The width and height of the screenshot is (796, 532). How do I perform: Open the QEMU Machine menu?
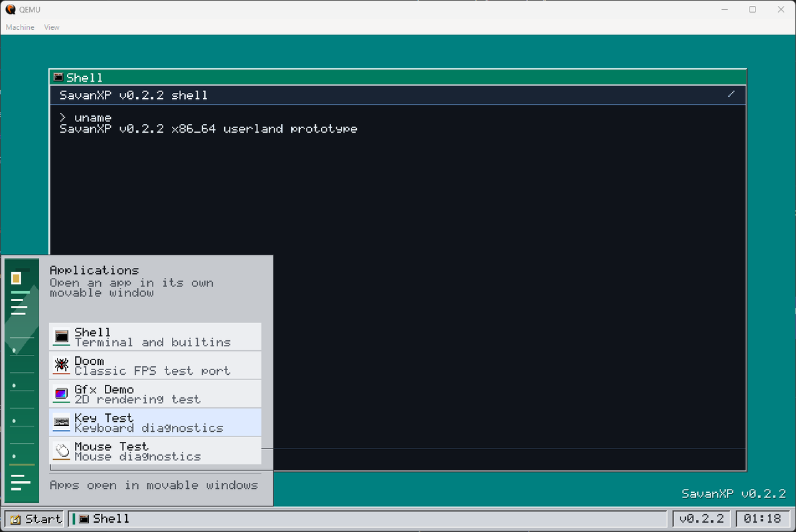(20, 27)
